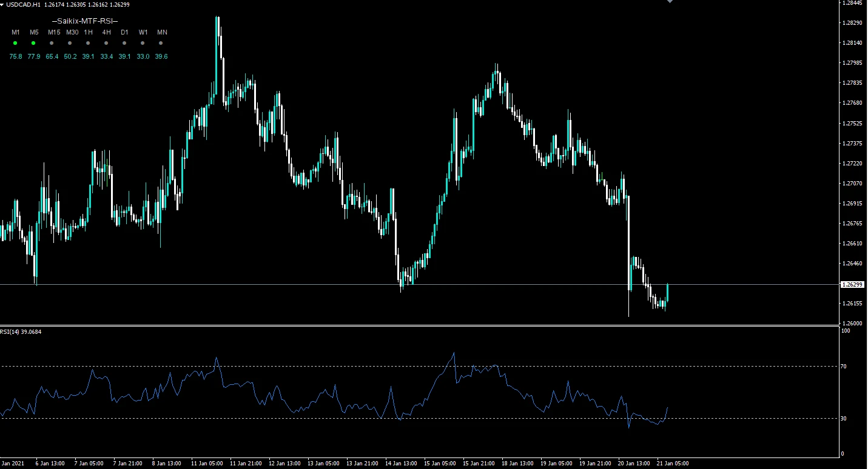This screenshot has height=469, width=868.
Task: Click the gray D1 RSI status dot
Action: (124, 44)
